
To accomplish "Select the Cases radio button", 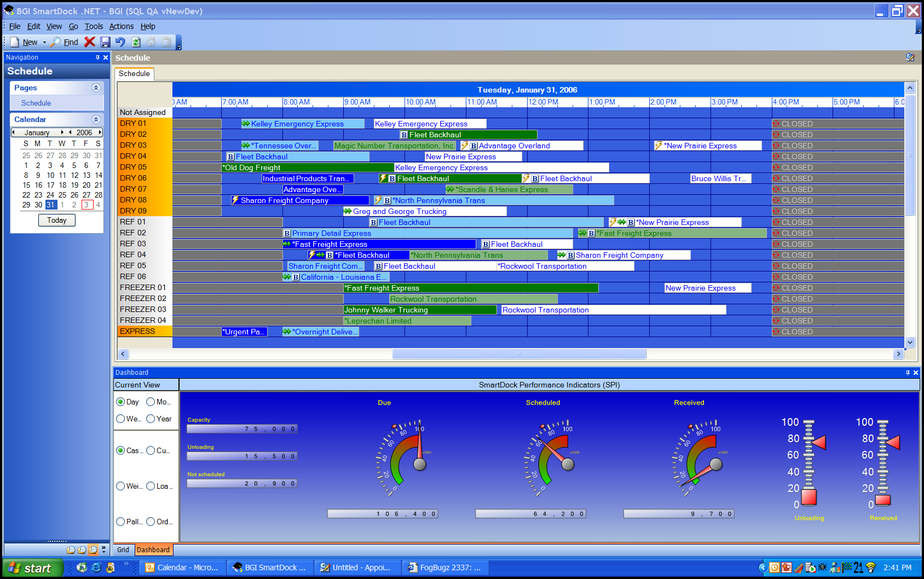I will coord(120,450).
